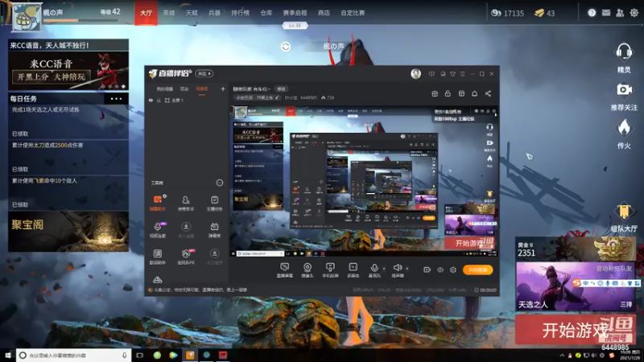Add the 多媒体 multimedia source
This screenshot has height=362, width=644.
pos(353,270)
